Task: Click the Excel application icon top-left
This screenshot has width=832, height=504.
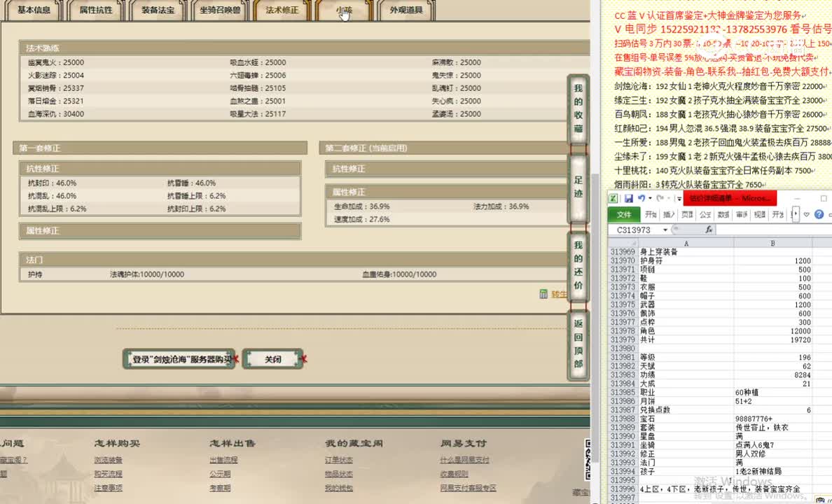Action: (613, 198)
